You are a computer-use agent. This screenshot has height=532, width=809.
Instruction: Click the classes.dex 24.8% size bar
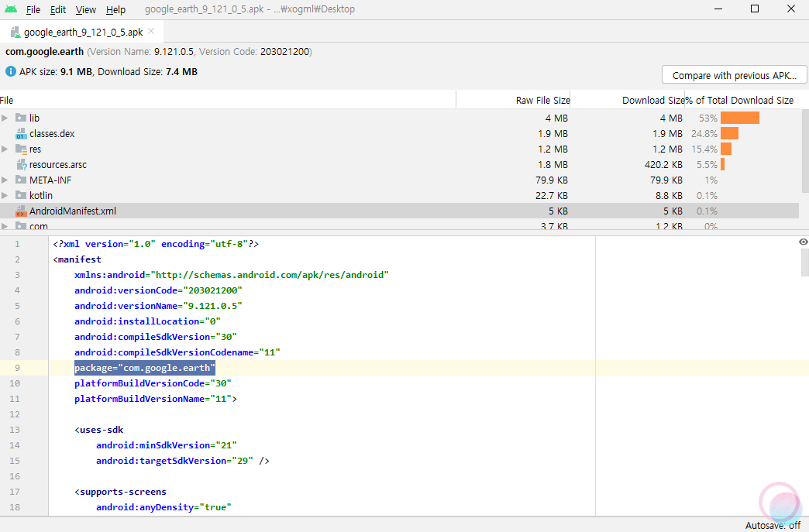coord(729,133)
